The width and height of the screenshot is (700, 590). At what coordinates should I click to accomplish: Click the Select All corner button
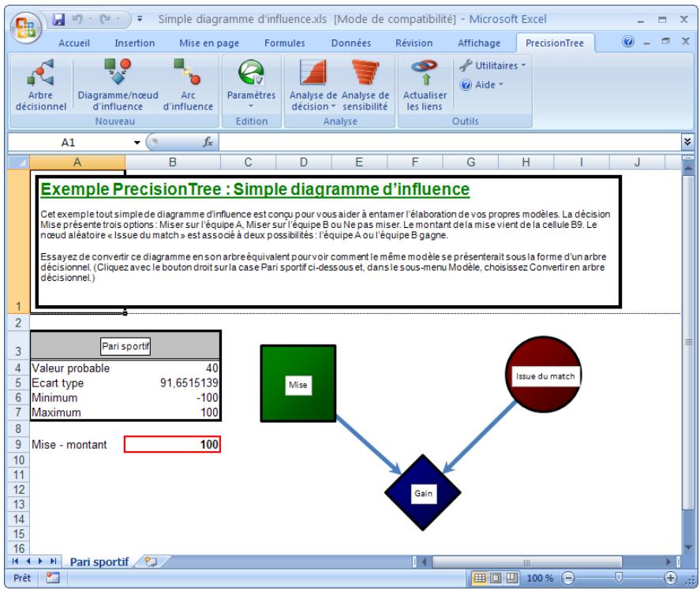(18, 162)
